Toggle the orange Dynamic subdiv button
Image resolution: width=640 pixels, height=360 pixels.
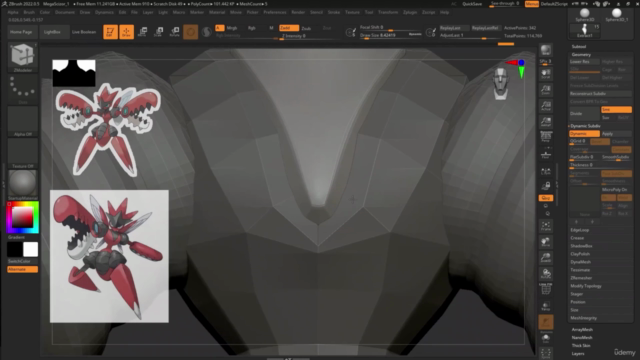[x=584, y=133]
